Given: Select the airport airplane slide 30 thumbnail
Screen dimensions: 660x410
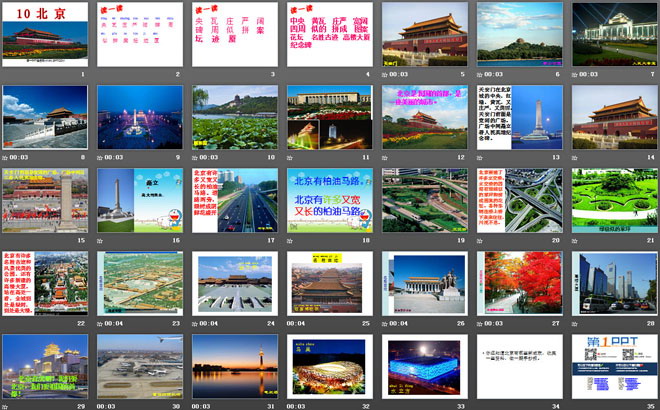Looking at the screenshot, I should (x=139, y=366).
